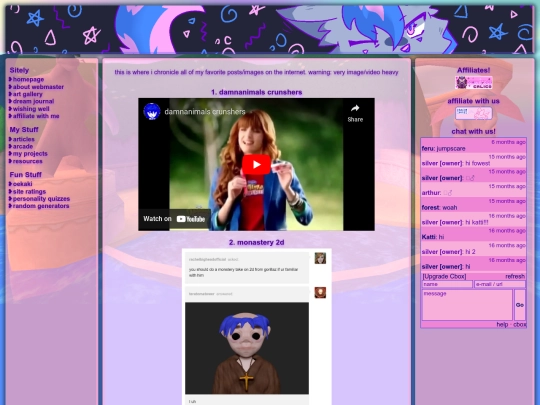Open the YouTube channel avatar on the video
This screenshot has height=405, width=540.
click(152, 112)
